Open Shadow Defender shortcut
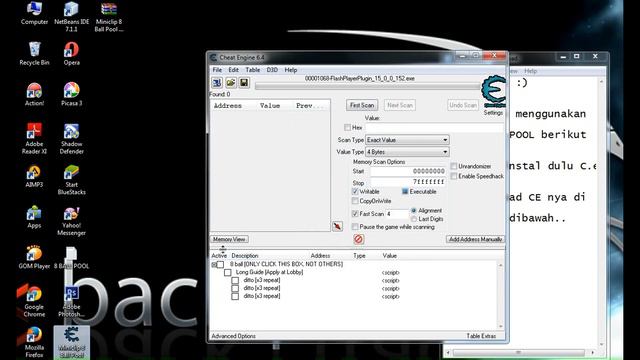 click(71, 139)
